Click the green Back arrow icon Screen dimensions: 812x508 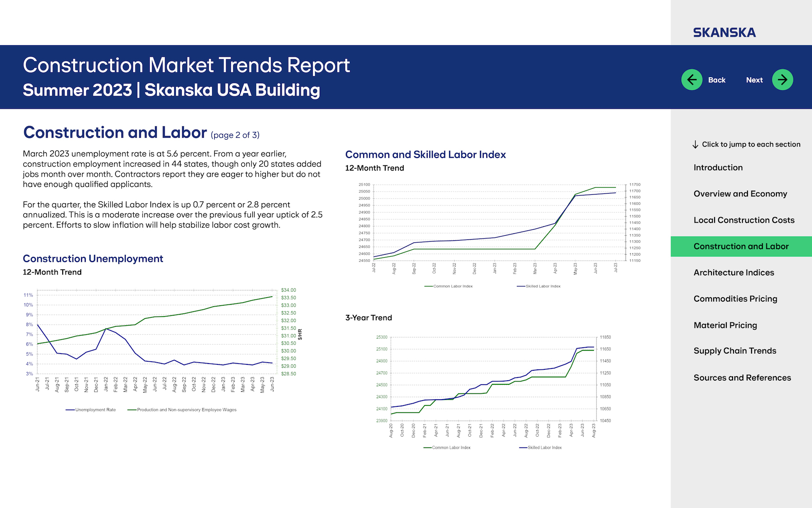pyautogui.click(x=692, y=80)
